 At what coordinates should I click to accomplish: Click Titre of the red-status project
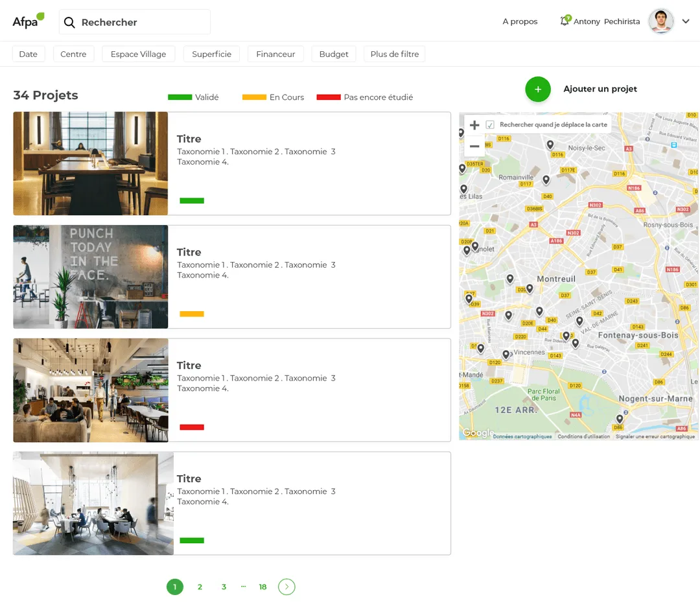click(x=189, y=365)
